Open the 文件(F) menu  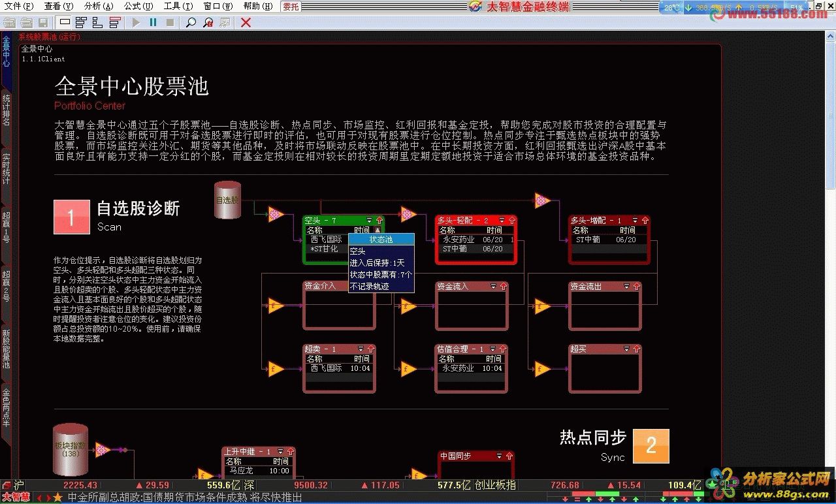(x=18, y=6)
